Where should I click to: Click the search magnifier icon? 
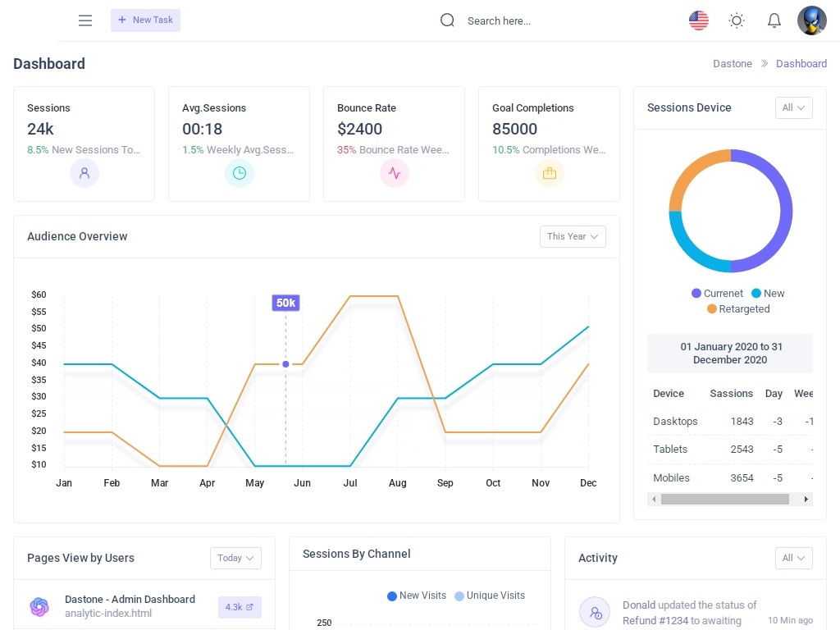[x=447, y=21]
